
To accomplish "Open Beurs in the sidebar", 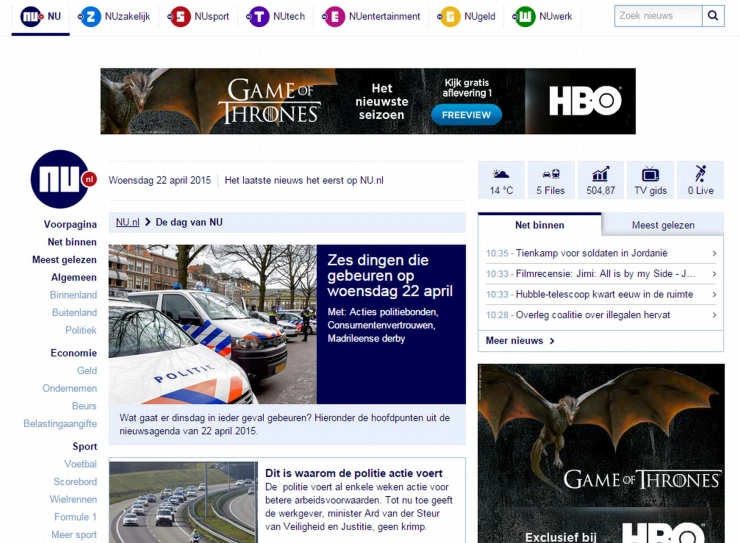I will click(x=84, y=406).
